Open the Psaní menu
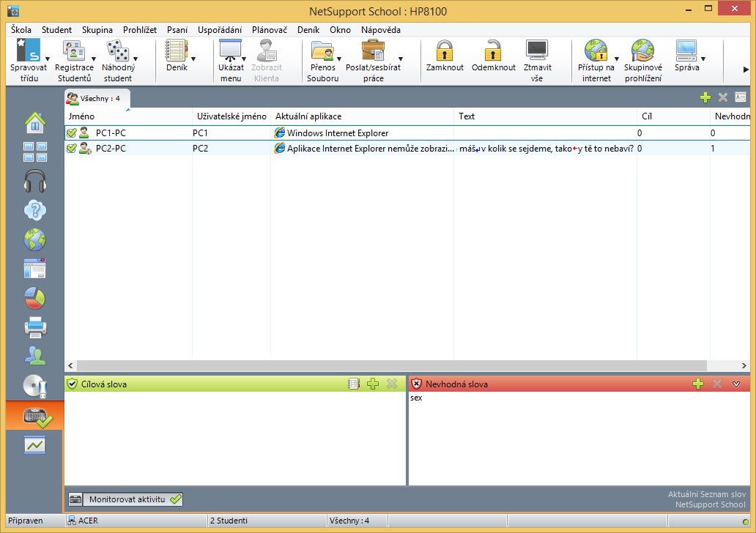Image resolution: width=756 pixels, height=533 pixels. [177, 30]
